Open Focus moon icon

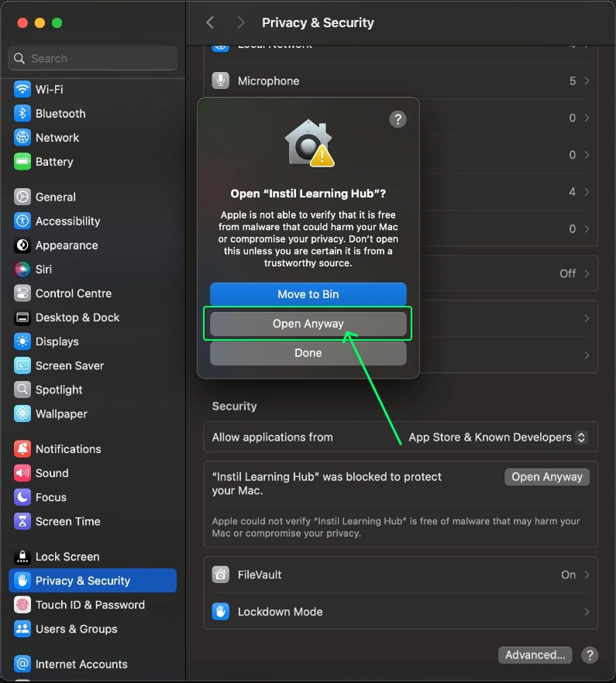tap(22, 497)
